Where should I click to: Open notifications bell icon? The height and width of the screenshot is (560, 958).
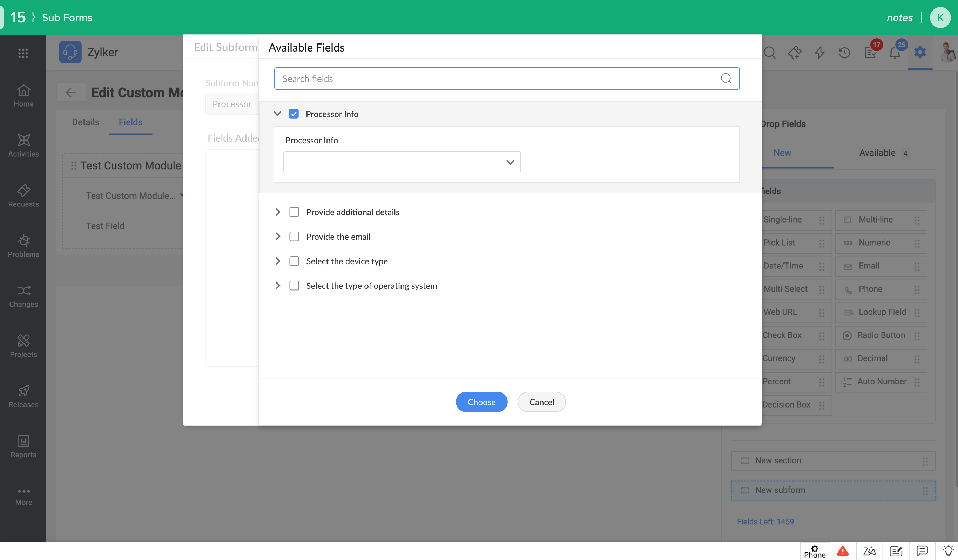pyautogui.click(x=895, y=53)
